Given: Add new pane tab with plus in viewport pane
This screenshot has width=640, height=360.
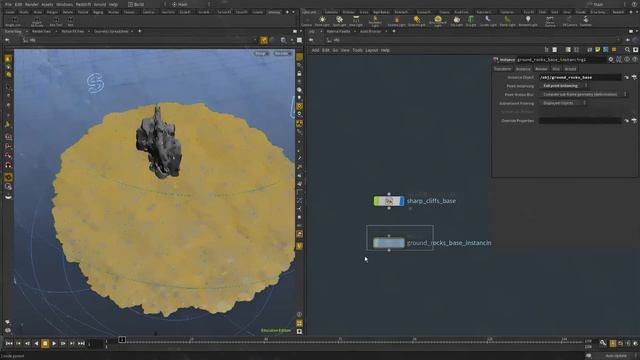Looking at the screenshot, I should pos(140,31).
